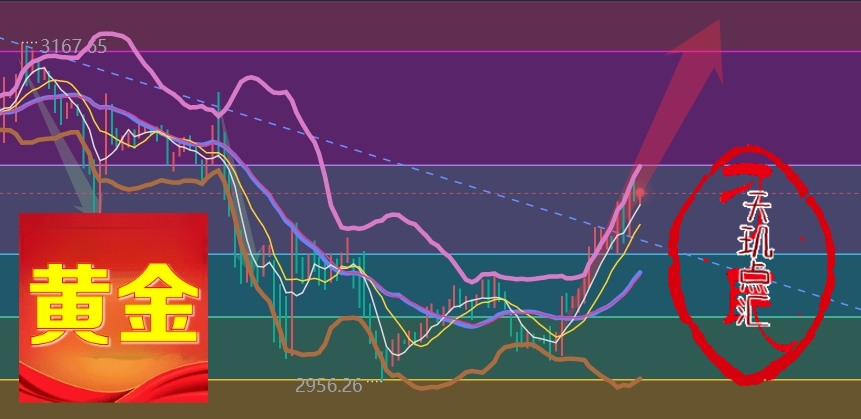Select the 2956.26 low price label
The height and width of the screenshot is (419, 861).
click(x=328, y=385)
